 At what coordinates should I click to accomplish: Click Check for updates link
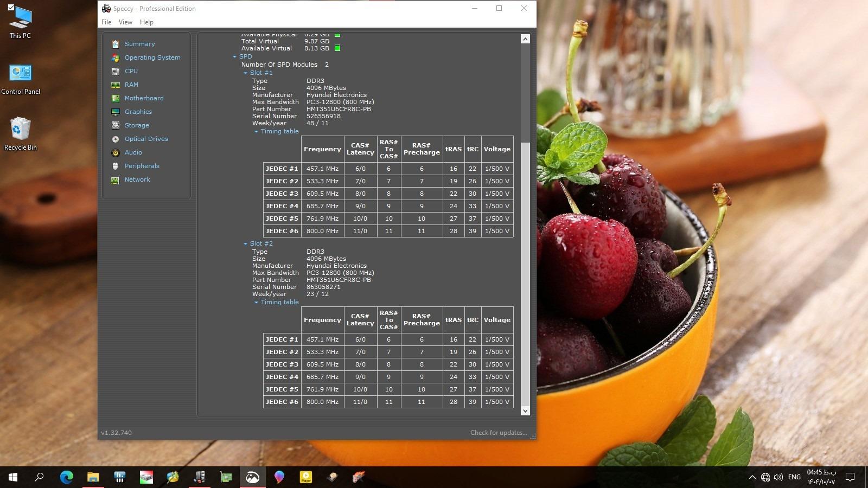(498, 433)
